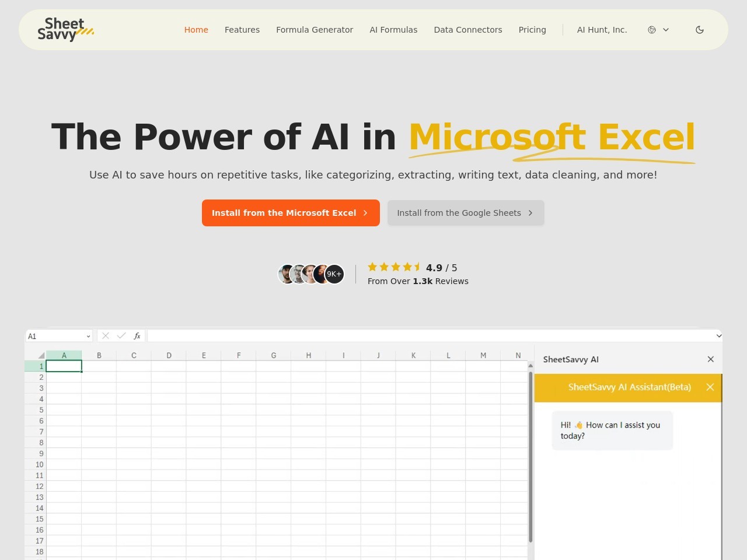Viewport: 747px width, 560px height.
Task: Click the confirm checkmark in formula bar
Action: [121, 336]
